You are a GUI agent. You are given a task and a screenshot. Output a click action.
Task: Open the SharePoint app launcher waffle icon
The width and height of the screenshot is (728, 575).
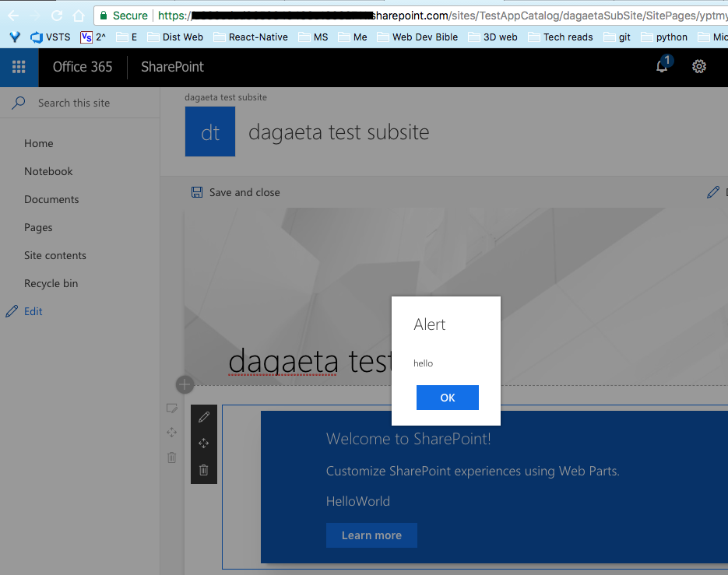(x=18, y=67)
